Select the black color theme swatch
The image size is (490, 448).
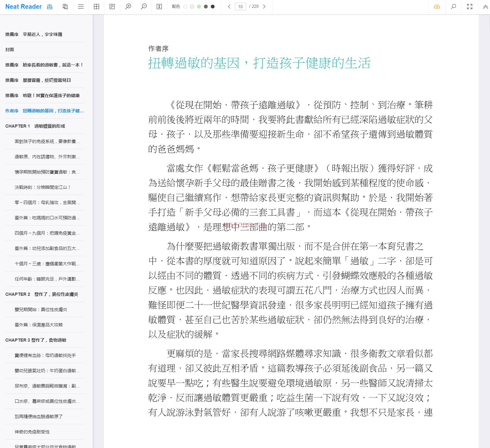click(x=213, y=7)
